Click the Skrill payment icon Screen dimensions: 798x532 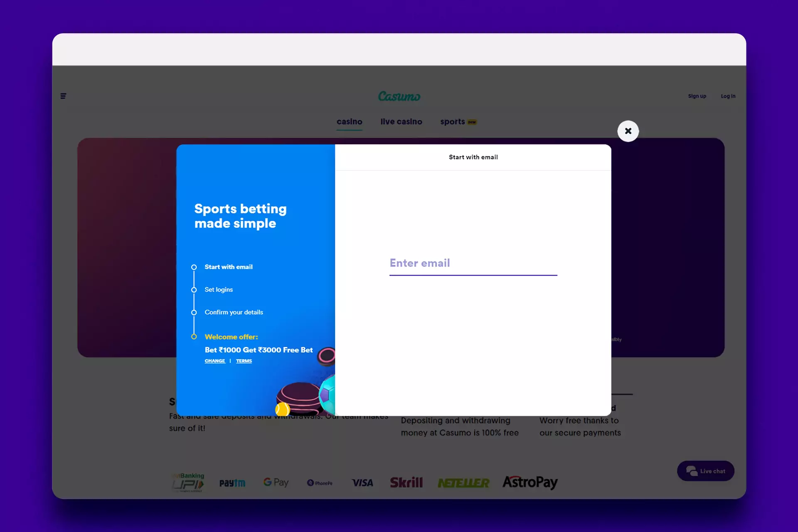(x=407, y=482)
